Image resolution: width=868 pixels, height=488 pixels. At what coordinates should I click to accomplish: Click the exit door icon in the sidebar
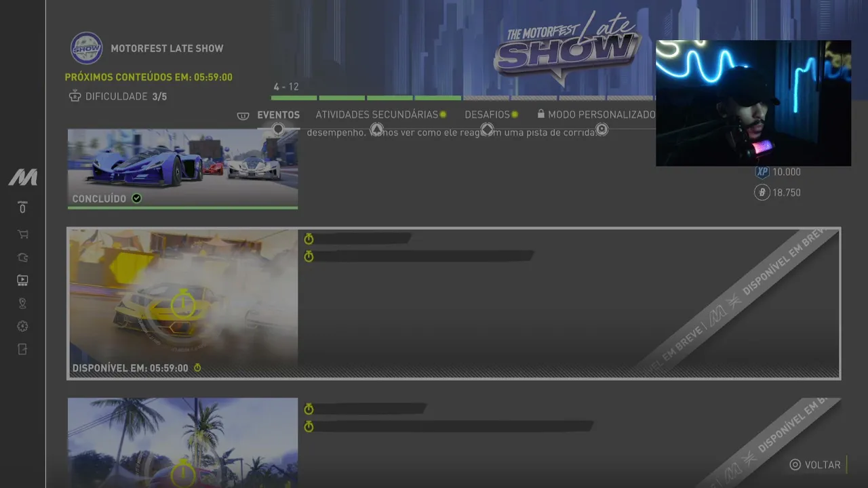coord(22,350)
